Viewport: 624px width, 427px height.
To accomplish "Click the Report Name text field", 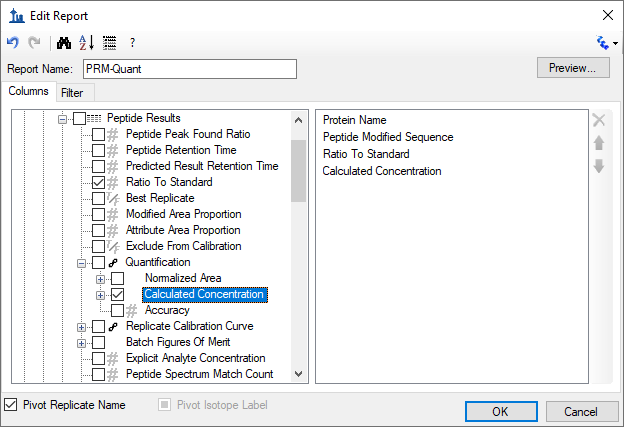I will click(x=190, y=69).
